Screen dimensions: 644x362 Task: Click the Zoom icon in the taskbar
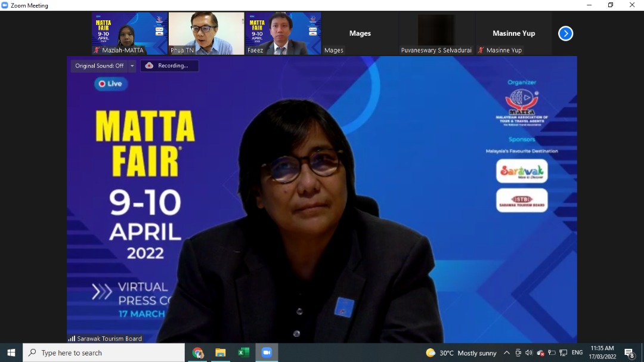267,352
